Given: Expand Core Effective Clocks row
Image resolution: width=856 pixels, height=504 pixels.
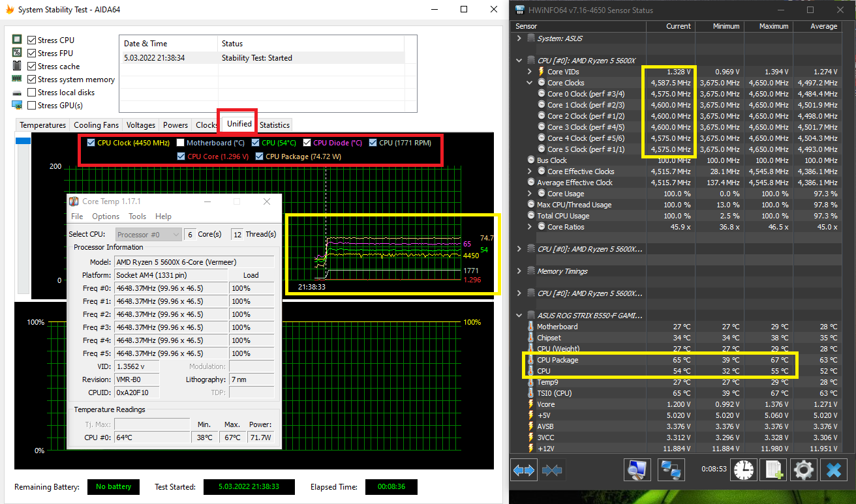Looking at the screenshot, I should [530, 171].
